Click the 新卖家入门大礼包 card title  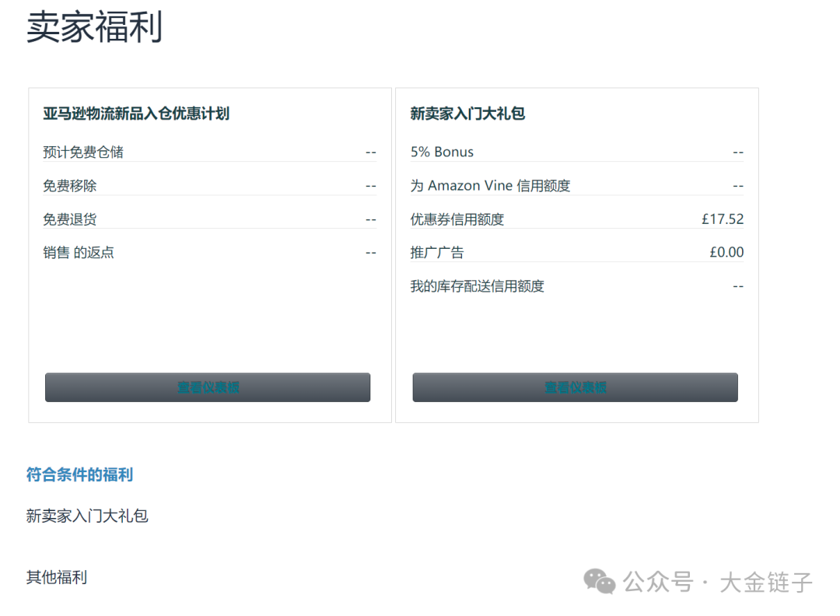467,114
